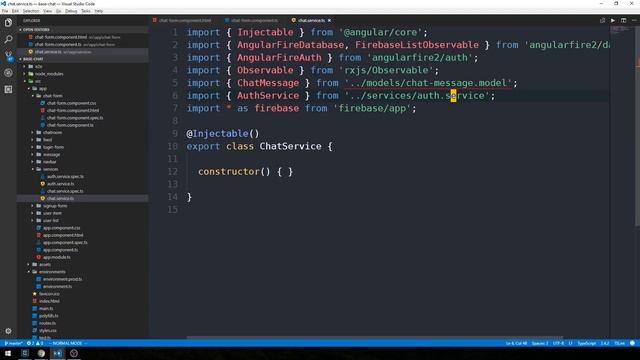Viewport: 640px width, 360px height.
Task: Click errors and warnings count in status bar
Action: [35, 343]
